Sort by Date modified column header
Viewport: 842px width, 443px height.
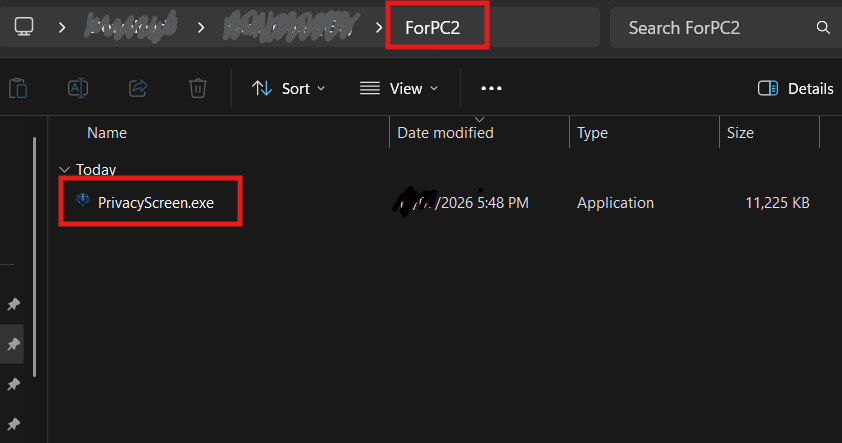tap(445, 133)
